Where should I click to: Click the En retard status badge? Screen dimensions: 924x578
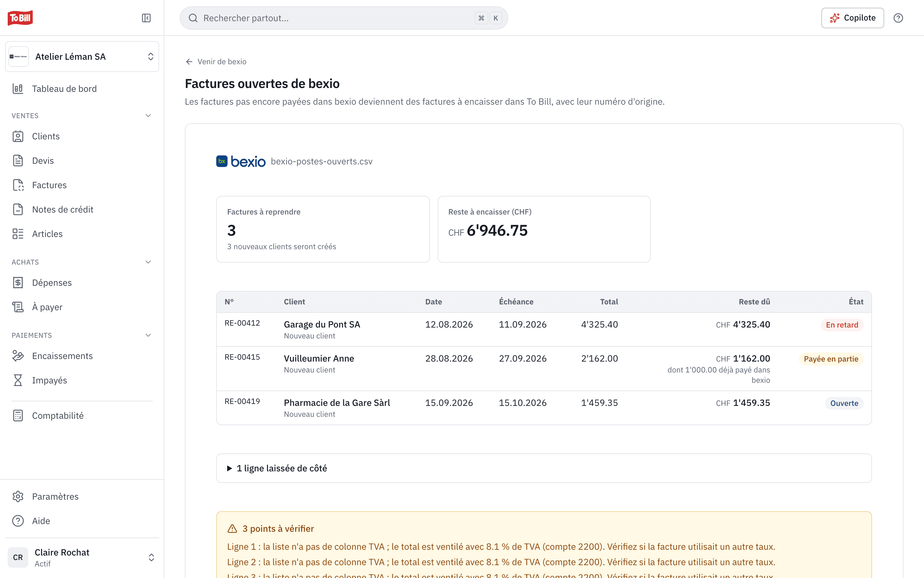coord(842,325)
